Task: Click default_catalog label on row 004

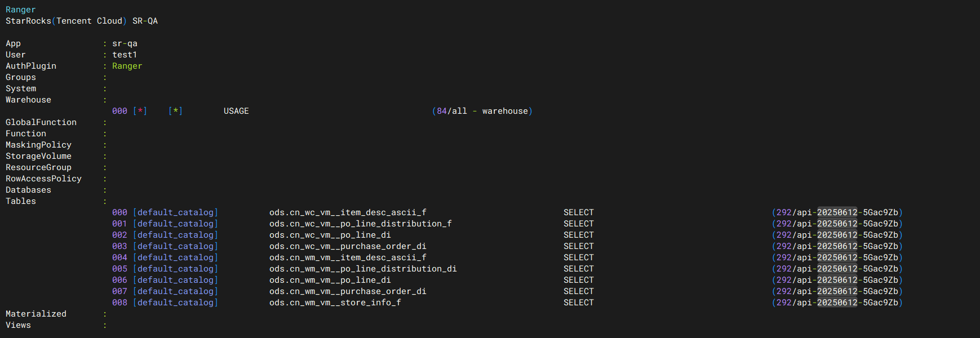Action: (x=176, y=257)
